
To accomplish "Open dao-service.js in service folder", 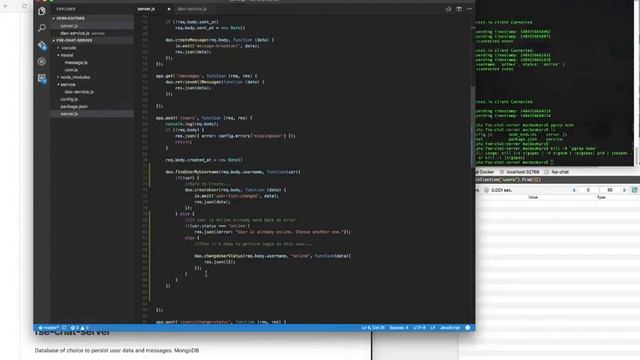I will (x=79, y=92).
